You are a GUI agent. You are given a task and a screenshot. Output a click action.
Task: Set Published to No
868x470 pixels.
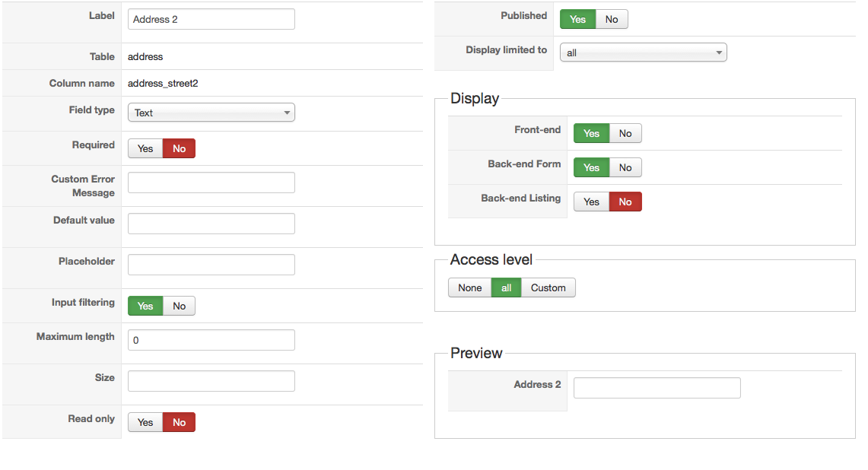612,19
